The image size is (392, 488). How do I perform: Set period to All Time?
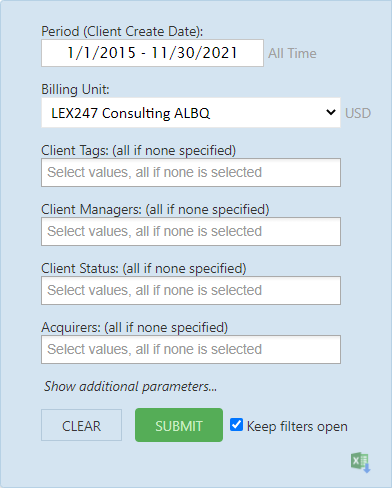pyautogui.click(x=292, y=53)
